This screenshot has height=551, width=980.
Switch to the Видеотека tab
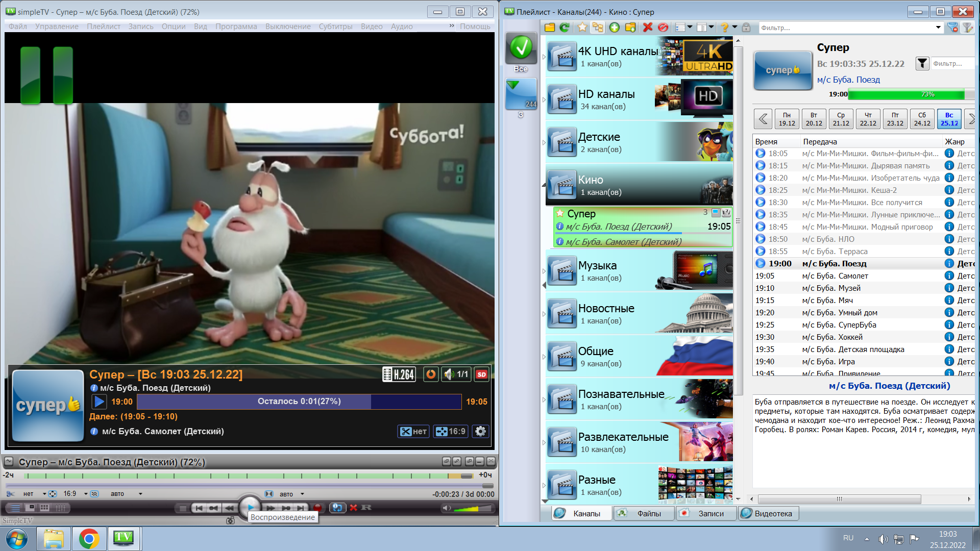click(x=768, y=513)
